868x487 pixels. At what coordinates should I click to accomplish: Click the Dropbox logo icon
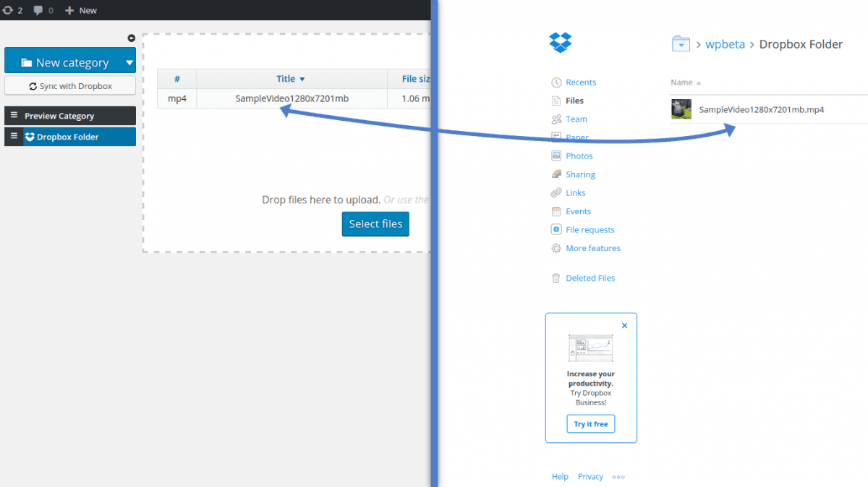point(561,43)
